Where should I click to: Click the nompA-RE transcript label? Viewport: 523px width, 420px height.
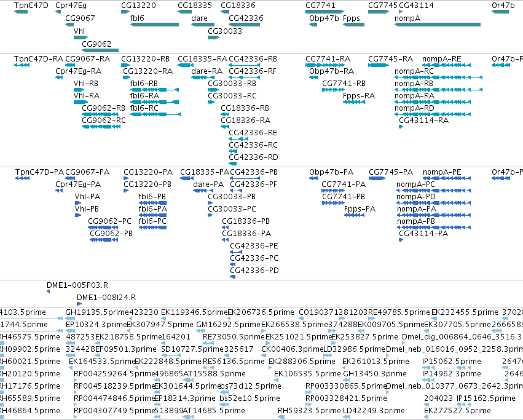coord(442,59)
